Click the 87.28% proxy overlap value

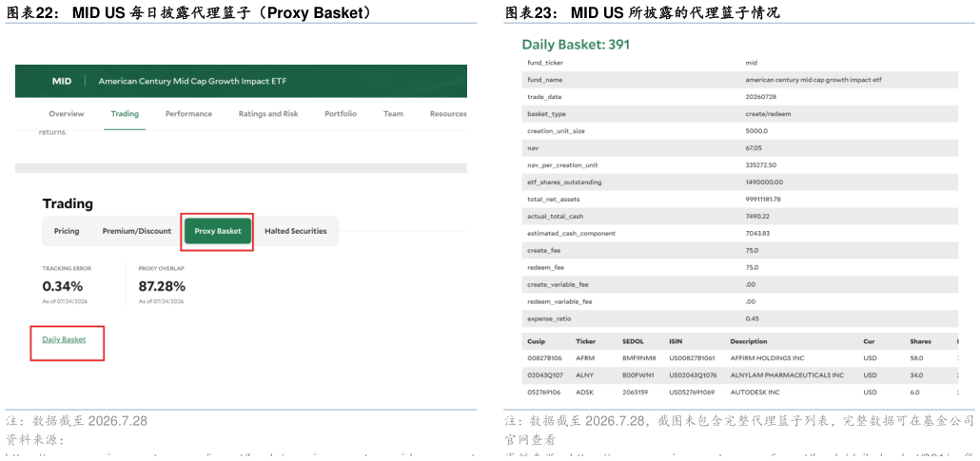pos(162,287)
